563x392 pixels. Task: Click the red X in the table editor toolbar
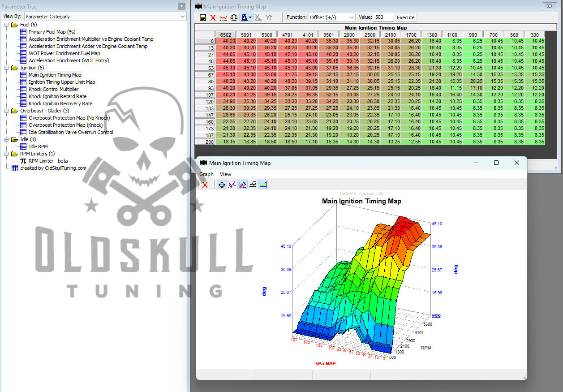click(213, 17)
